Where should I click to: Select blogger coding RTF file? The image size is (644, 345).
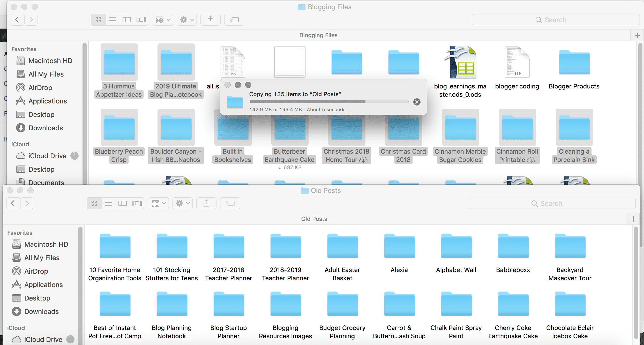click(x=517, y=68)
